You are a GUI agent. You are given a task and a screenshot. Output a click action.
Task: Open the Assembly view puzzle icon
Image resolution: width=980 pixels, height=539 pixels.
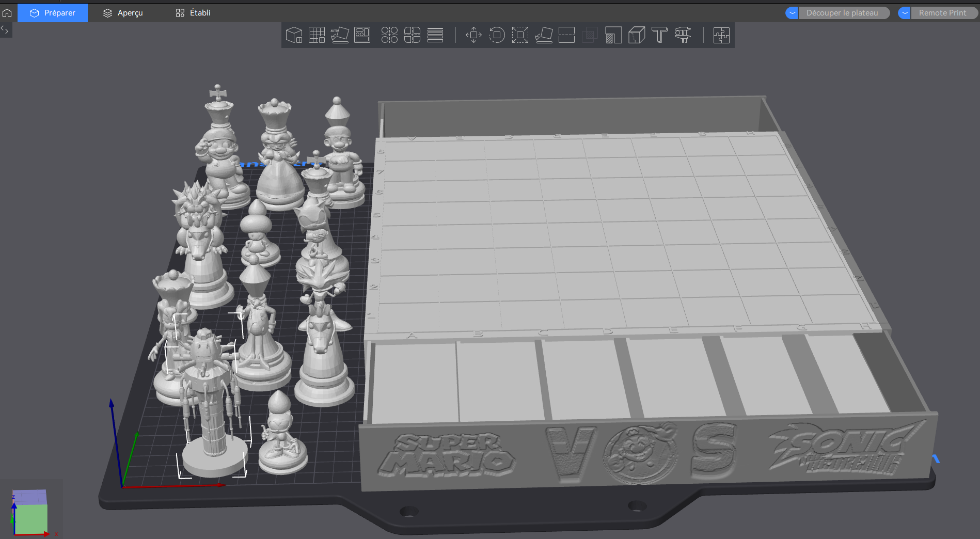(x=721, y=35)
